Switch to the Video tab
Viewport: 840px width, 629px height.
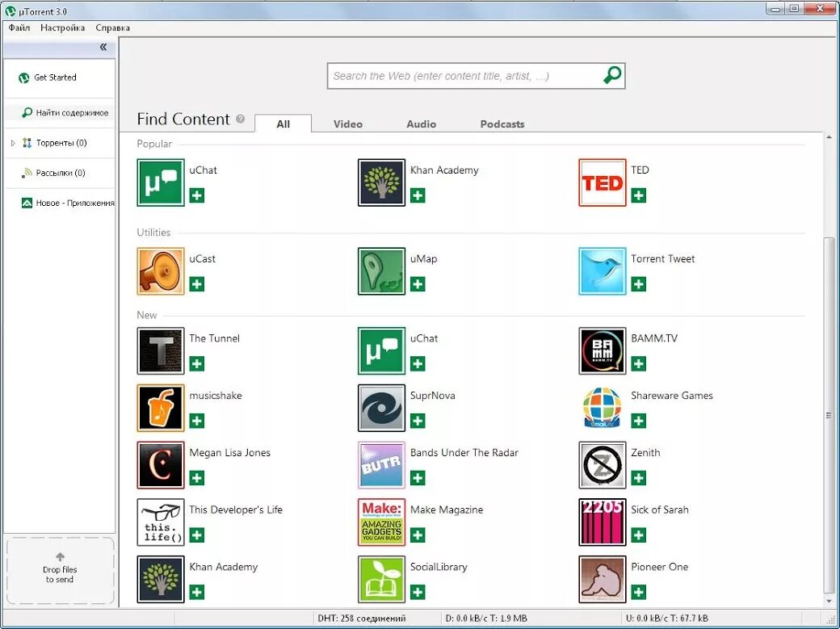tap(348, 124)
